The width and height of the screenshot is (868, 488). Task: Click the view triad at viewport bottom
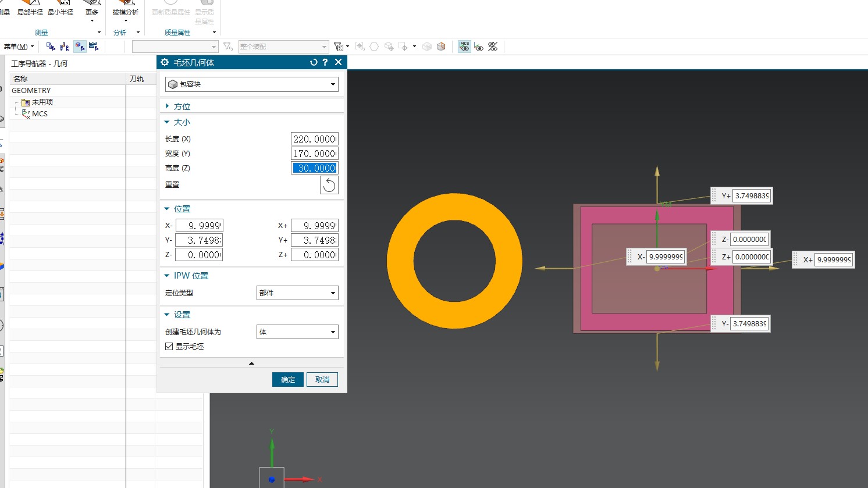(272, 478)
